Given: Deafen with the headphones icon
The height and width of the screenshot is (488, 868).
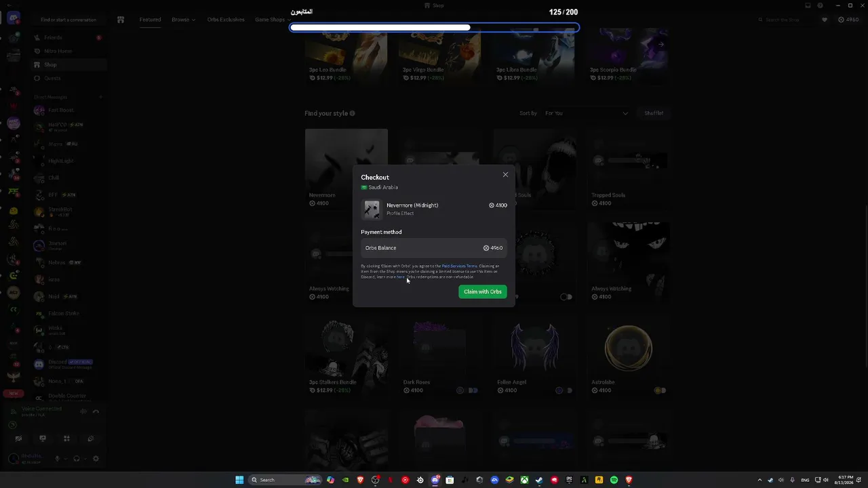Looking at the screenshot, I should [76, 459].
